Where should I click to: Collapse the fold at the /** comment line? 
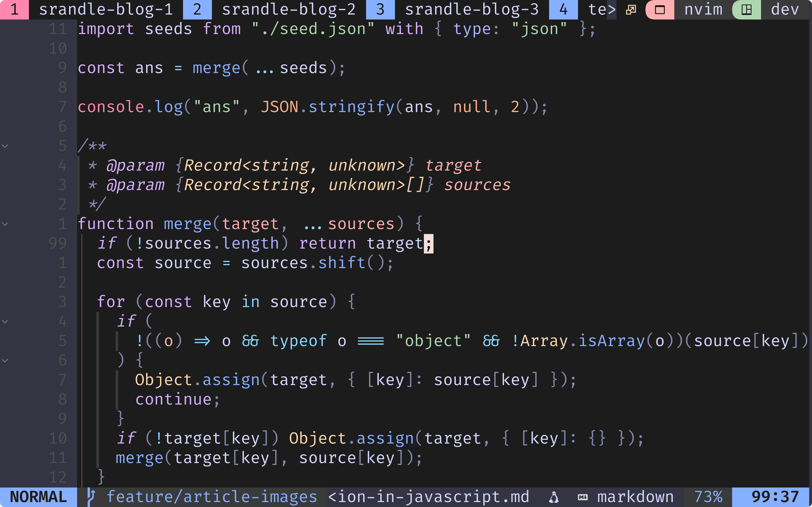pyautogui.click(x=5, y=146)
